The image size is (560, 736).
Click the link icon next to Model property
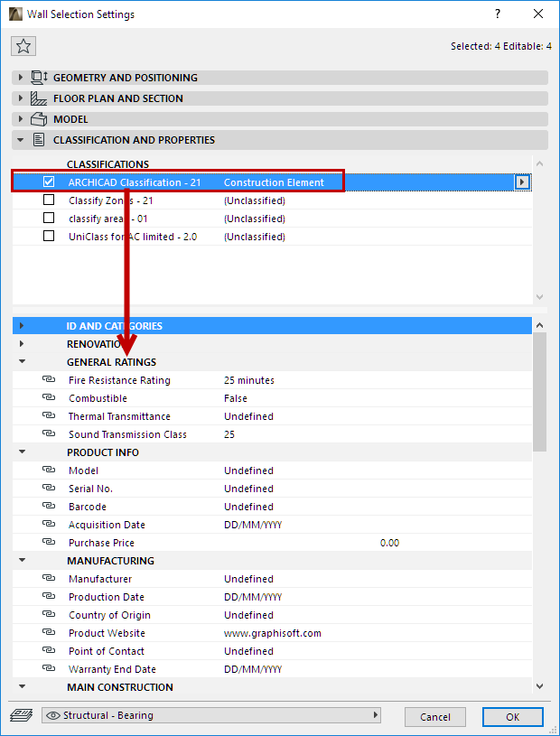pos(49,470)
